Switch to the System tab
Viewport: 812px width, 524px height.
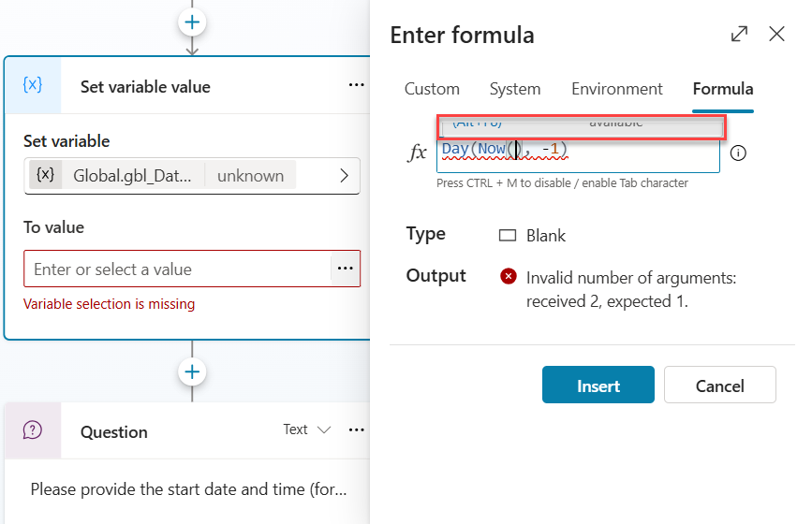click(x=515, y=89)
